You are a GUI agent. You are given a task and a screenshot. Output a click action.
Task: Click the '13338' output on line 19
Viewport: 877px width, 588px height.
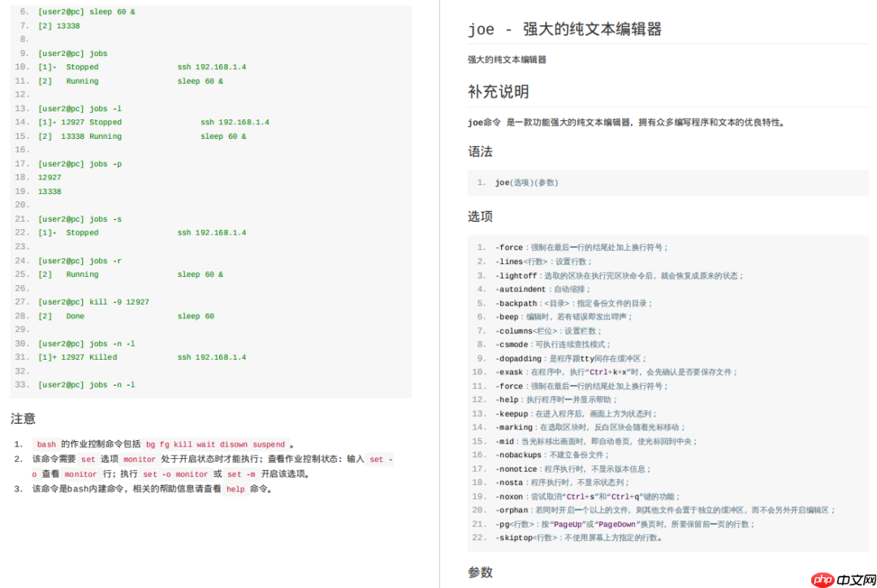tap(50, 192)
